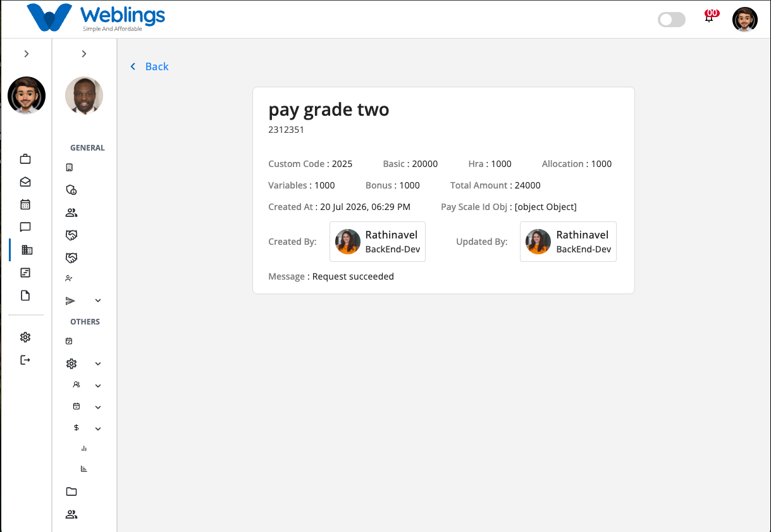
Task: Click the user avatar in the left rail
Action: (x=27, y=96)
